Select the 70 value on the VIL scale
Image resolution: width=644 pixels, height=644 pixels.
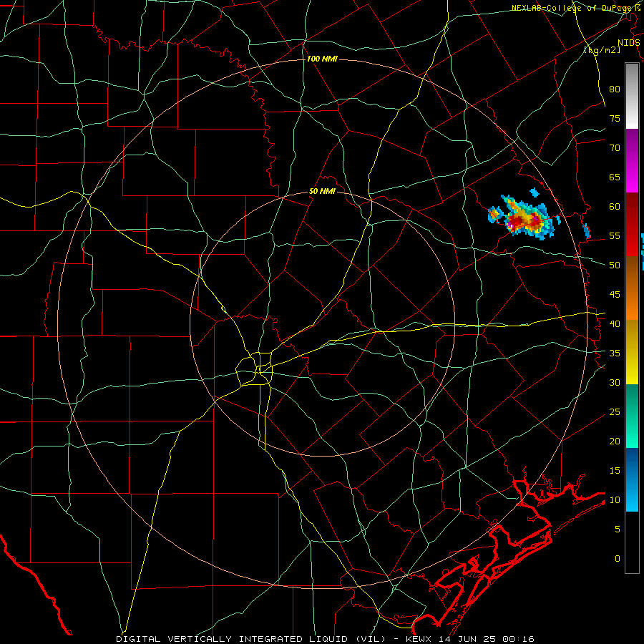coord(615,148)
